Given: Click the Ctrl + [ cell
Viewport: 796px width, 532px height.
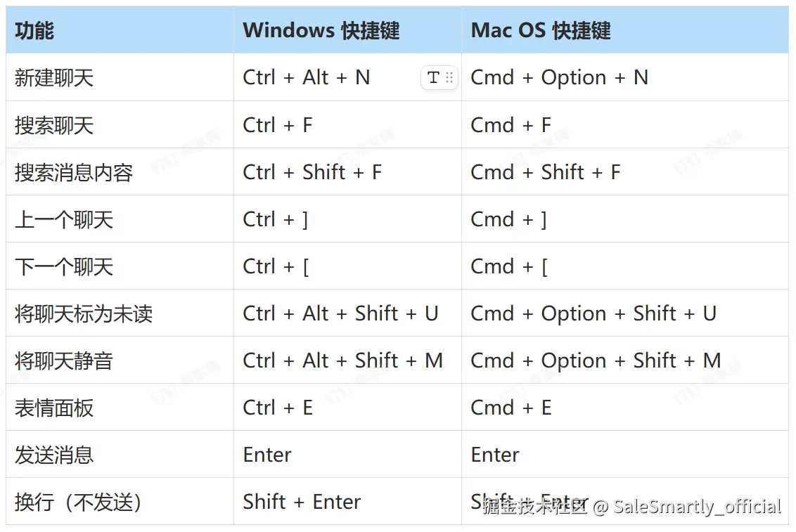Looking at the screenshot, I should pos(276,266).
